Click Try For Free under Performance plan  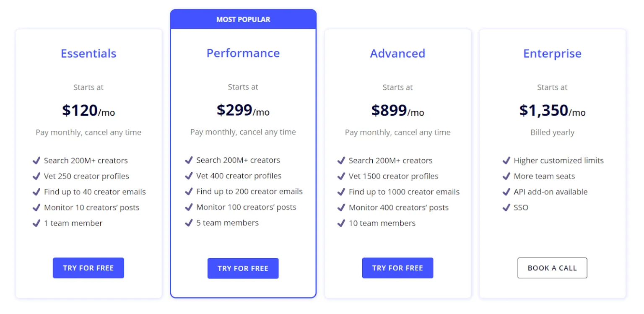(243, 268)
